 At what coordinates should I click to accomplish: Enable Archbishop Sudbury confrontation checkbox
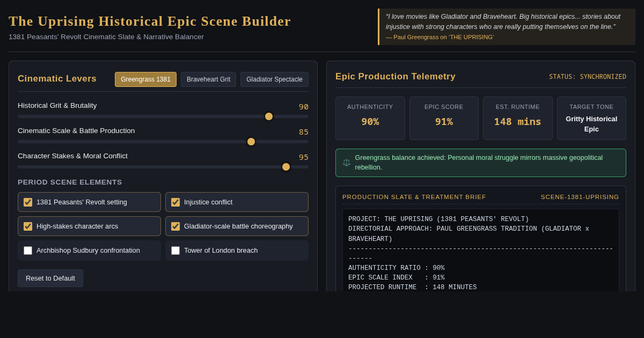(x=28, y=251)
